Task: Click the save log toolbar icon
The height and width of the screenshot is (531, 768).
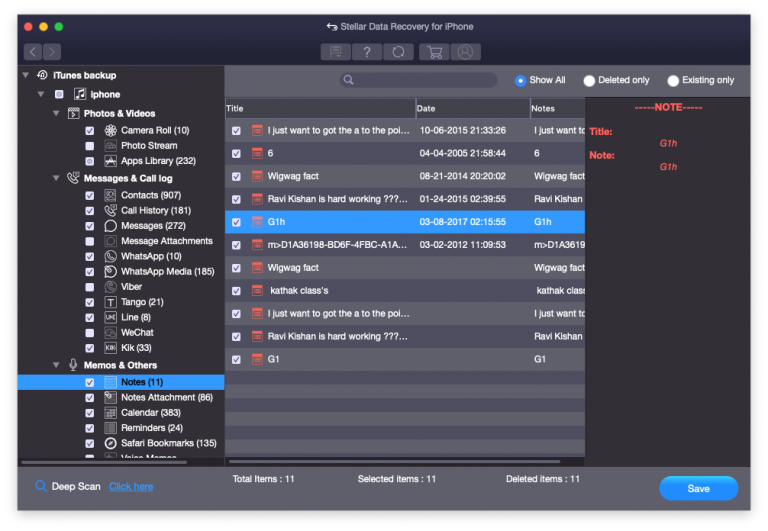Action: click(336, 52)
